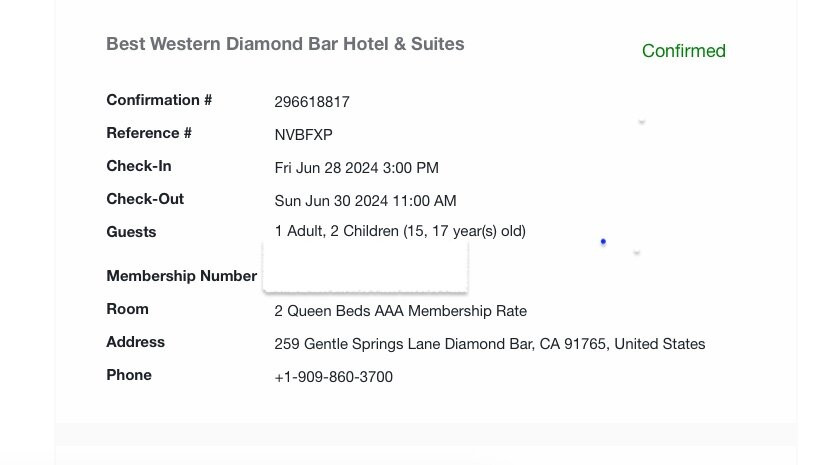The height and width of the screenshot is (465, 835).
Task: Open the 259 Gentle Springs Lane address
Action: coord(489,344)
